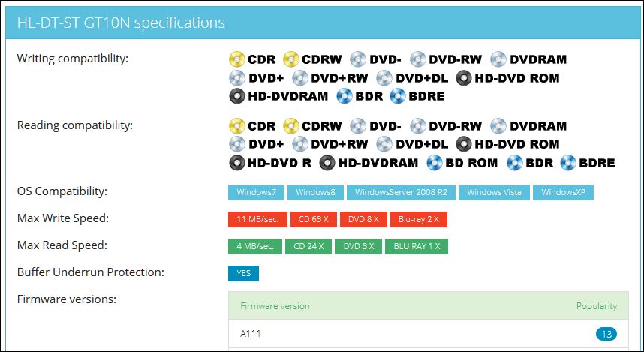The height and width of the screenshot is (352, 644).
Task: Click the OS Compatibility label
Action: [x=62, y=191]
